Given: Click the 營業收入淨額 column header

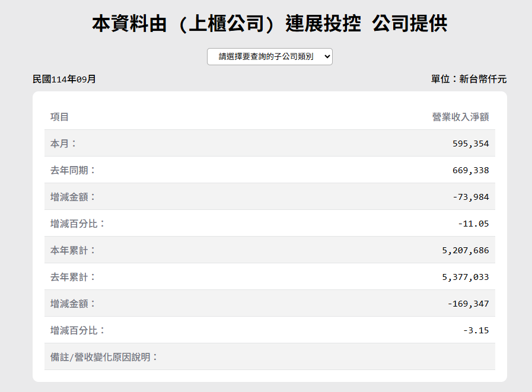Looking at the screenshot, I should click(x=460, y=117).
